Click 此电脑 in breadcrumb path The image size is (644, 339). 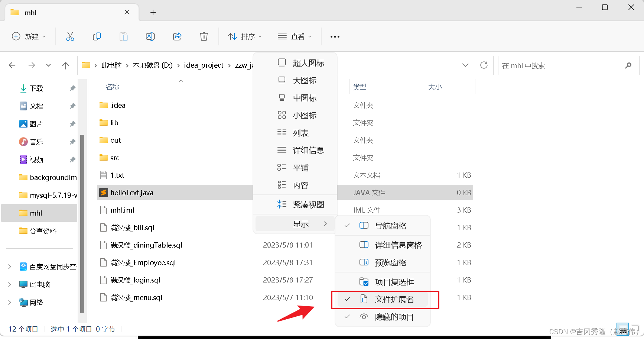point(111,65)
